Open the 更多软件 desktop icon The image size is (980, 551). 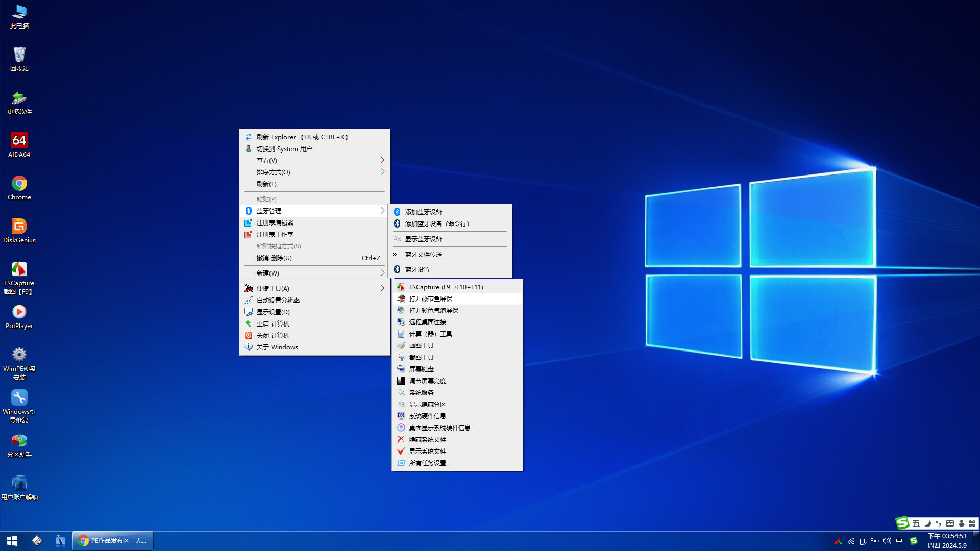19,102
